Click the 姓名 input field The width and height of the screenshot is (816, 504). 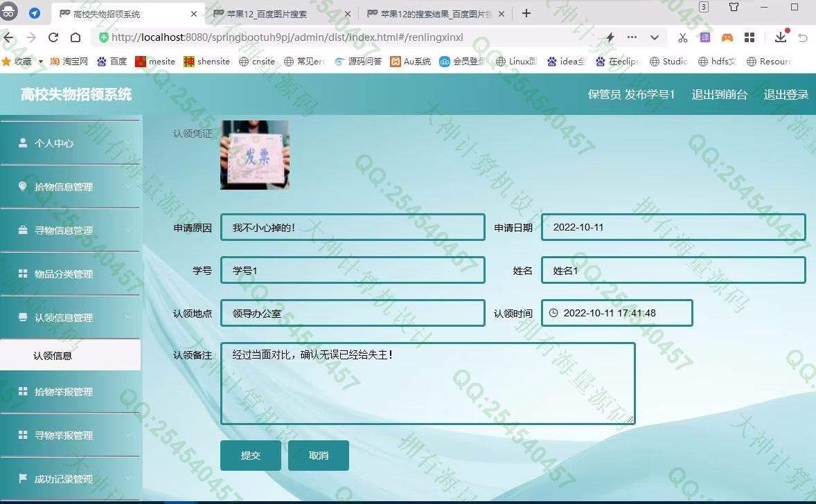[x=673, y=271]
